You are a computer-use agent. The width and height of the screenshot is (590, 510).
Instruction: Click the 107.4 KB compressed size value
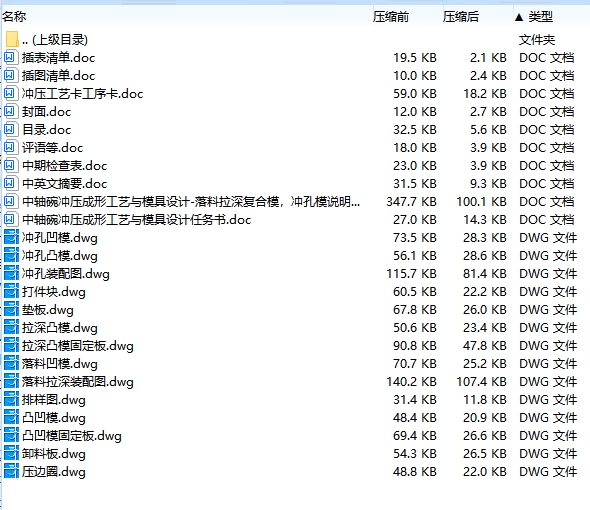tap(481, 382)
